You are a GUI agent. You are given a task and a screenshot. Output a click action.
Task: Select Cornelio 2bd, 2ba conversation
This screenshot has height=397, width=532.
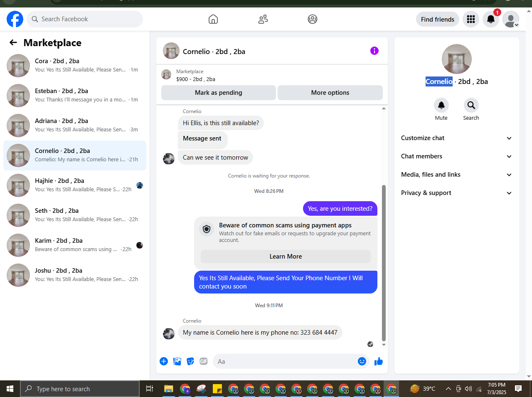[75, 155]
